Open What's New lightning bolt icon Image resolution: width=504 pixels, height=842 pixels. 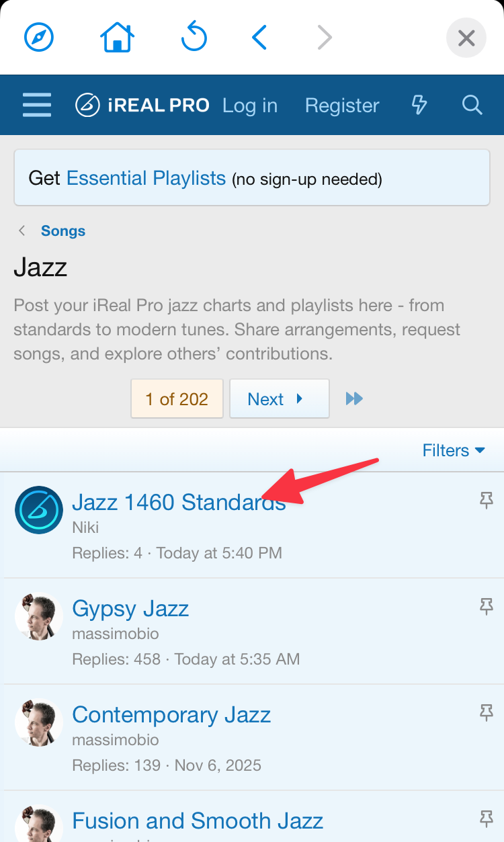pos(419,106)
